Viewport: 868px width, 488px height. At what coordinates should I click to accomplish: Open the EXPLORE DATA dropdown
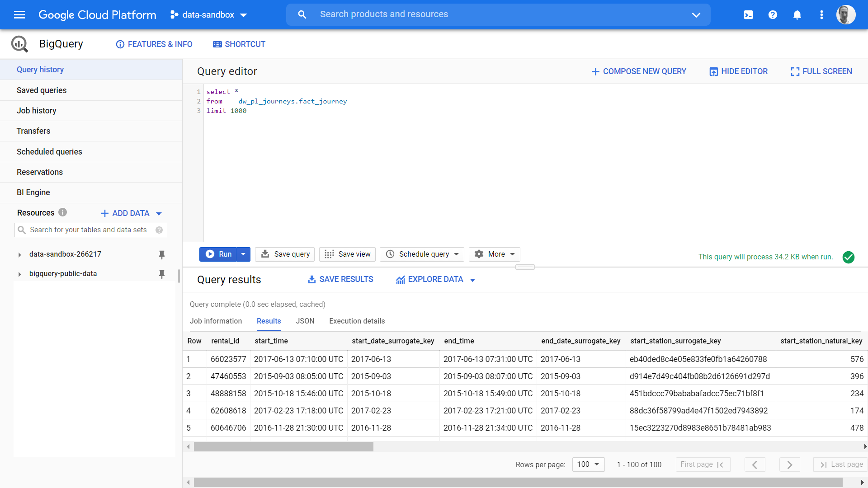click(x=436, y=280)
